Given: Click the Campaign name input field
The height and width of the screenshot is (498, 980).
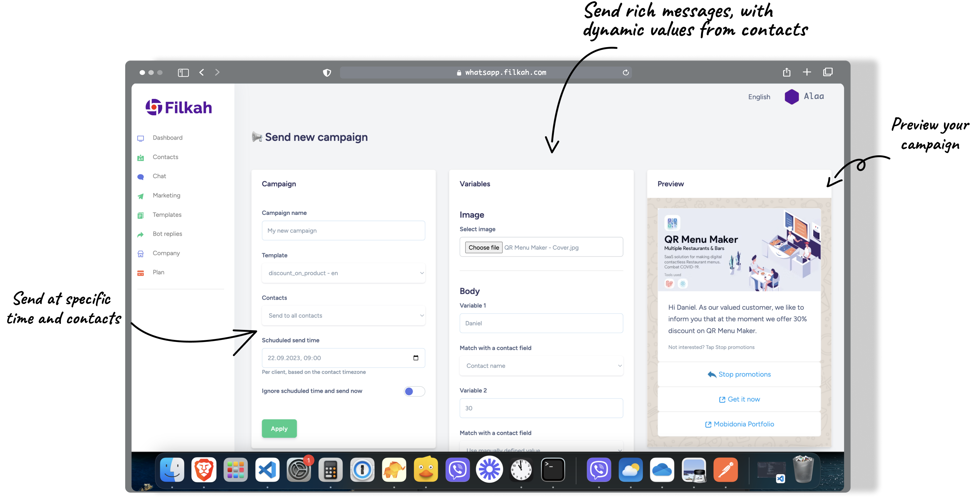Looking at the screenshot, I should pos(343,231).
